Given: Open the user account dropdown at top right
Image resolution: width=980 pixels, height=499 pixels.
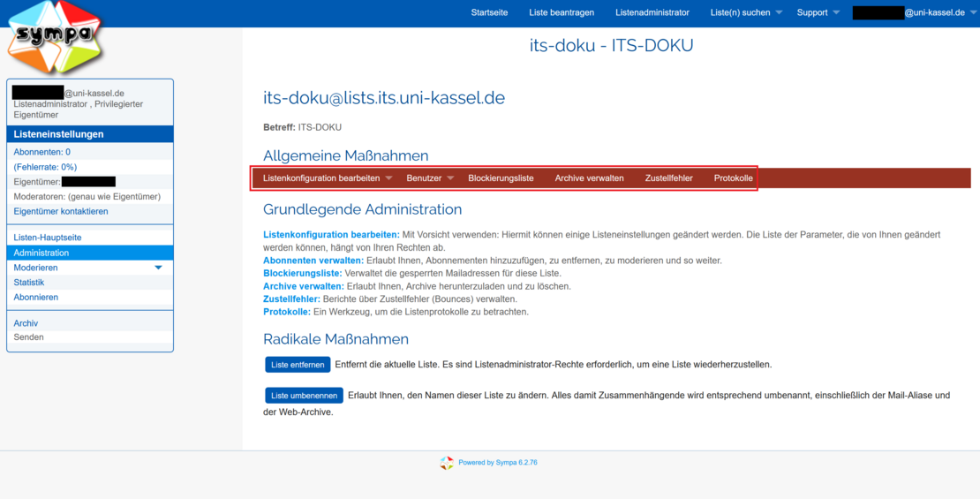Looking at the screenshot, I should pos(914,12).
